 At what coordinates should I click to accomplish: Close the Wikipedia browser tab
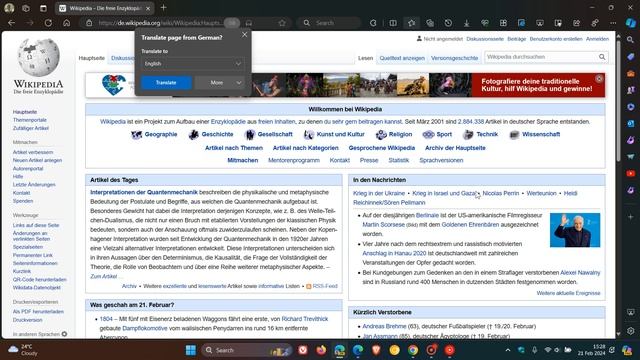pos(148,8)
